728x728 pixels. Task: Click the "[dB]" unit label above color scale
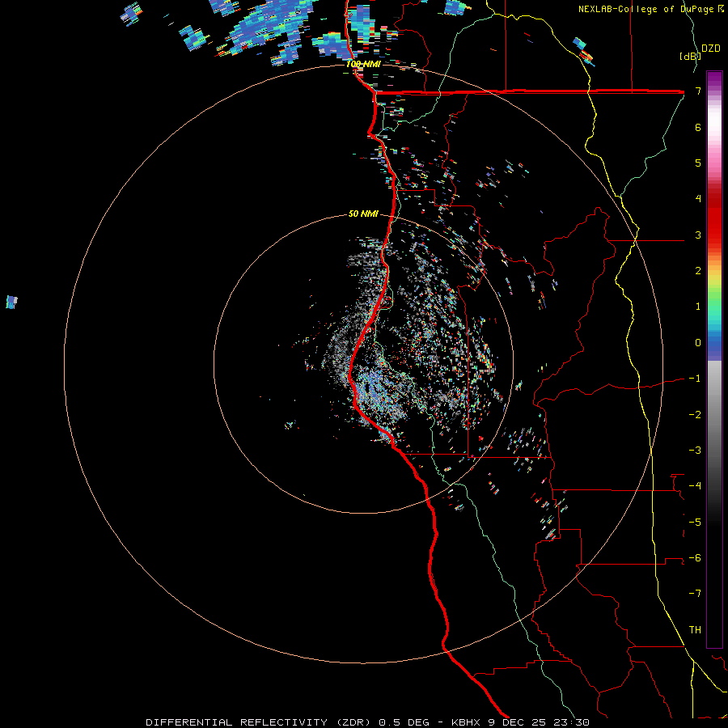(x=690, y=56)
